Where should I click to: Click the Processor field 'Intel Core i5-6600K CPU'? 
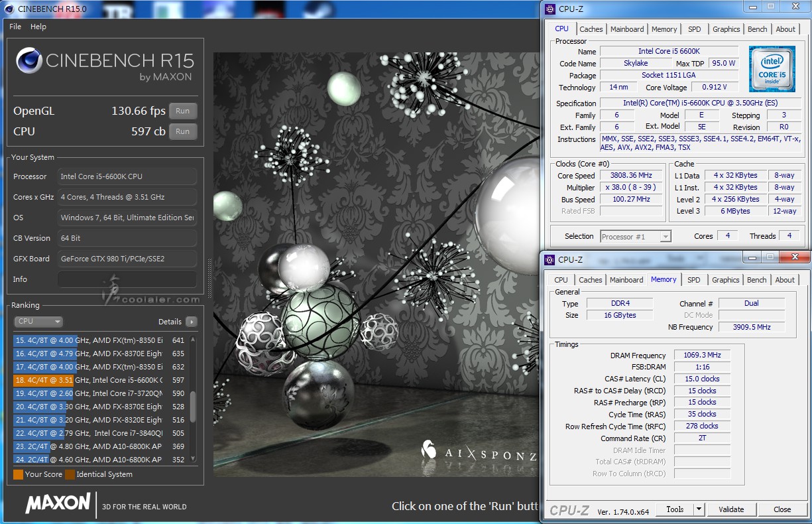[x=127, y=176]
